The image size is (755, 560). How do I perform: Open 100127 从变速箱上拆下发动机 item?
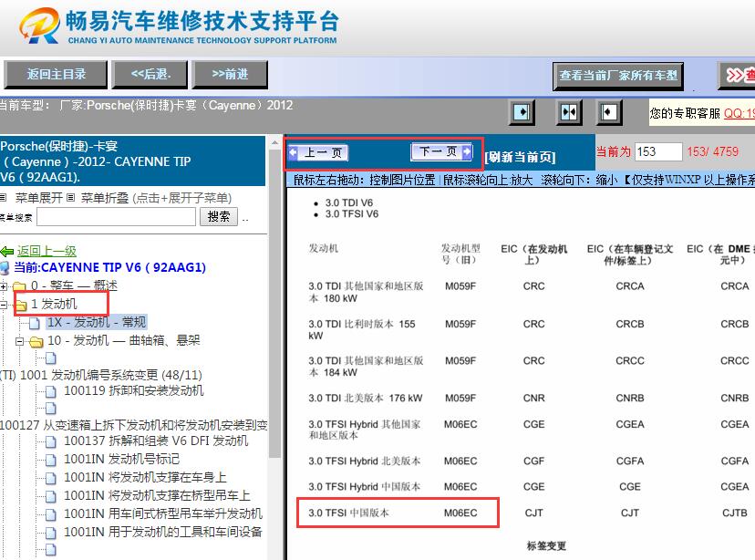(x=134, y=425)
